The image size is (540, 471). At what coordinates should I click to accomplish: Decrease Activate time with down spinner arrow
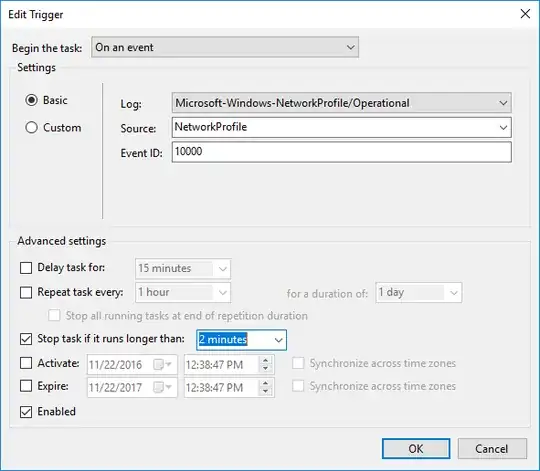click(265, 368)
